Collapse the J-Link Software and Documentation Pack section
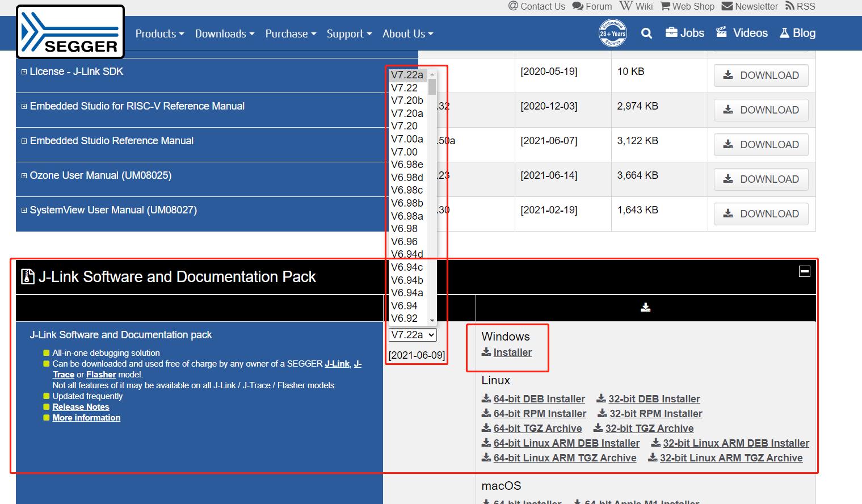This screenshot has width=862, height=504. click(804, 271)
